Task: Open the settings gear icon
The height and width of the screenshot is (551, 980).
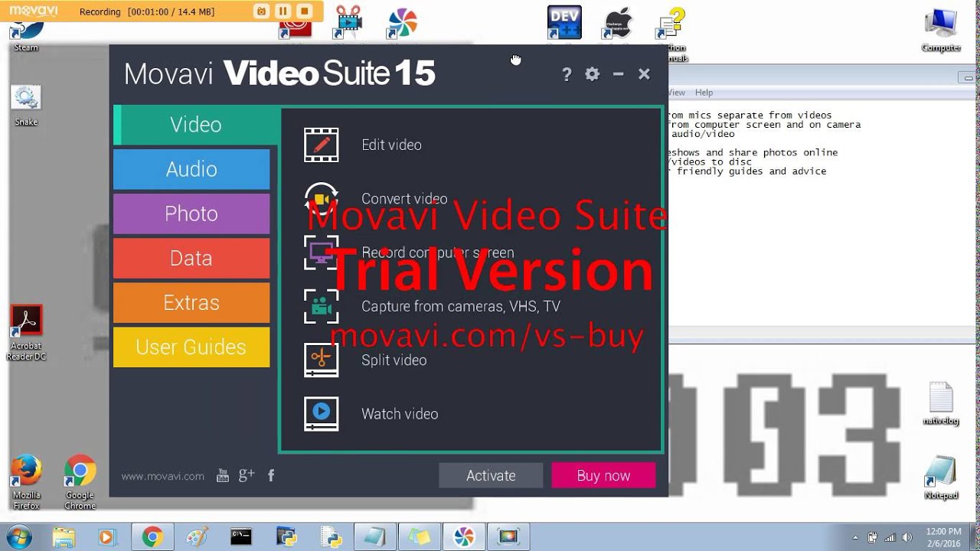Action: (x=592, y=74)
